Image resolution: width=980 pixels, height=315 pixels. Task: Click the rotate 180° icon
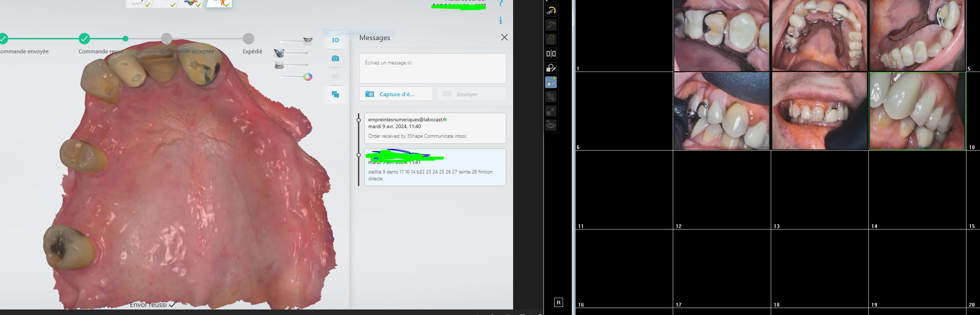pyautogui.click(x=551, y=11)
